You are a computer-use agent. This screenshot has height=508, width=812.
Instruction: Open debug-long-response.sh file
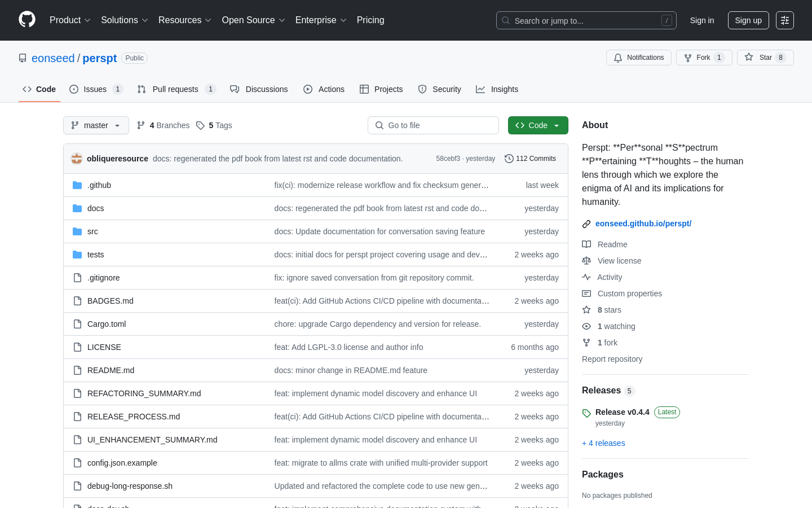pyautogui.click(x=130, y=486)
